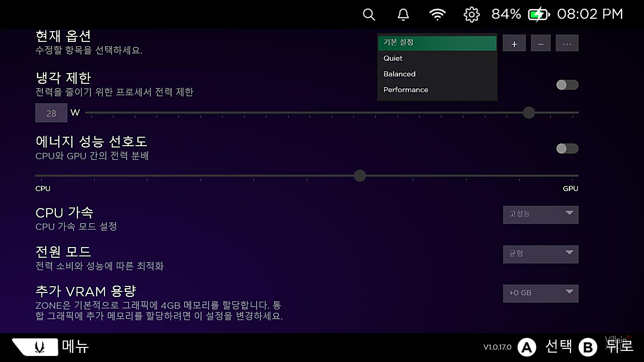Click the Wi-Fi status icon

[x=437, y=14]
